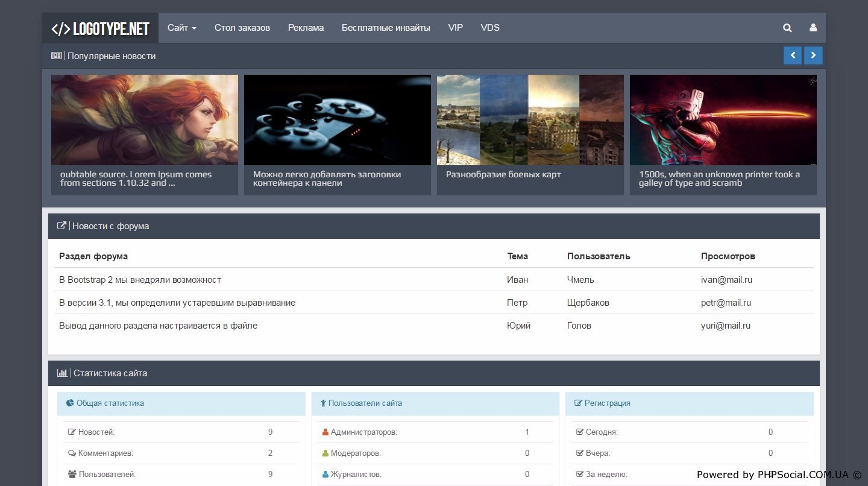Image resolution: width=868 pixels, height=486 pixels.
Task: Click the external link icon in forum news header
Action: (61, 226)
